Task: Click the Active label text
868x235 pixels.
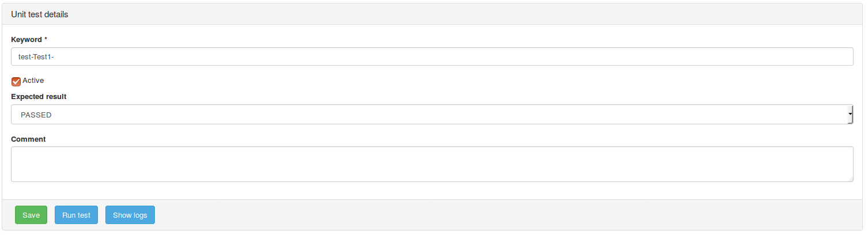Action: (x=33, y=81)
